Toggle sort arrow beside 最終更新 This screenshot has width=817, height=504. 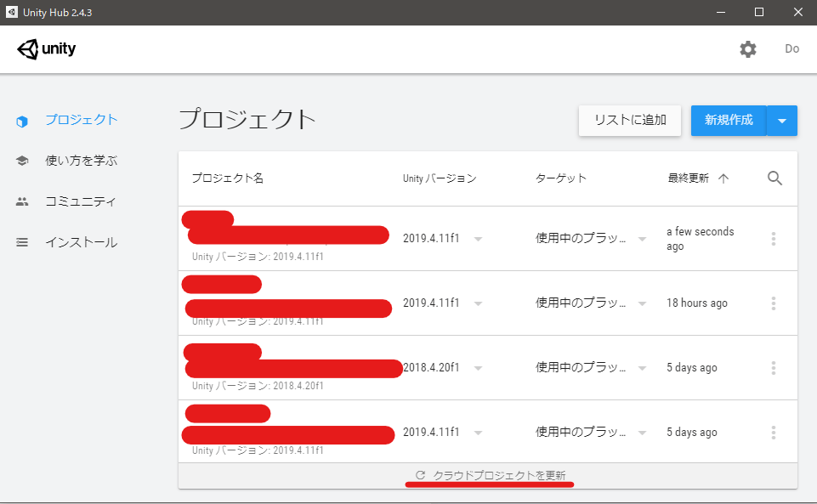tap(723, 178)
